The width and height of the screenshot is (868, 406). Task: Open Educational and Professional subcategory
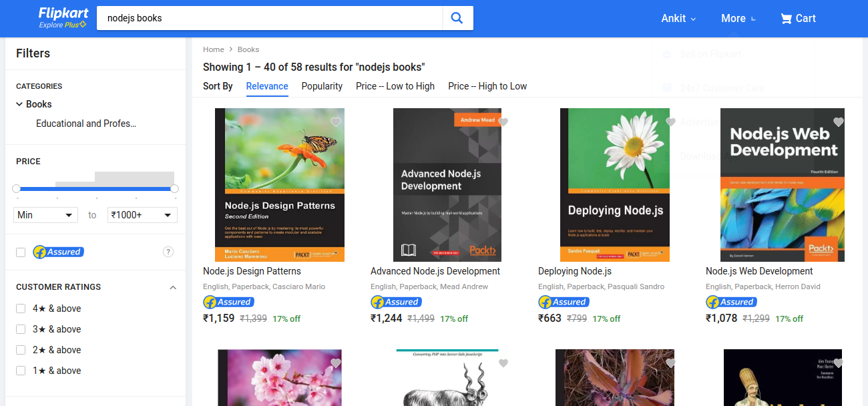tap(86, 124)
